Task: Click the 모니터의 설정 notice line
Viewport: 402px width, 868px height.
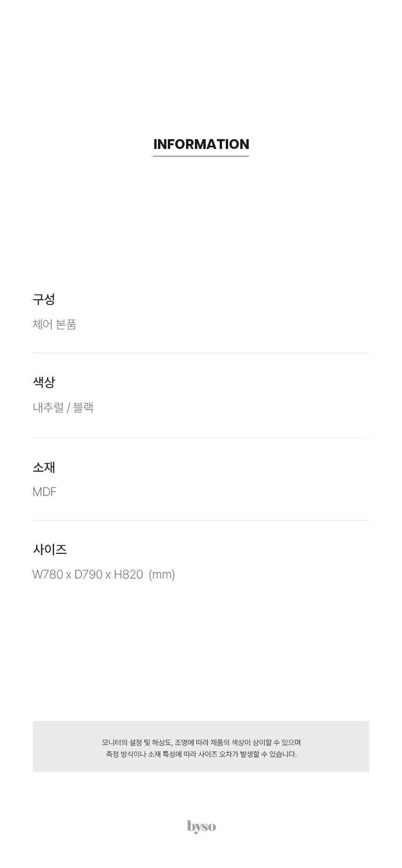Action: (201, 742)
